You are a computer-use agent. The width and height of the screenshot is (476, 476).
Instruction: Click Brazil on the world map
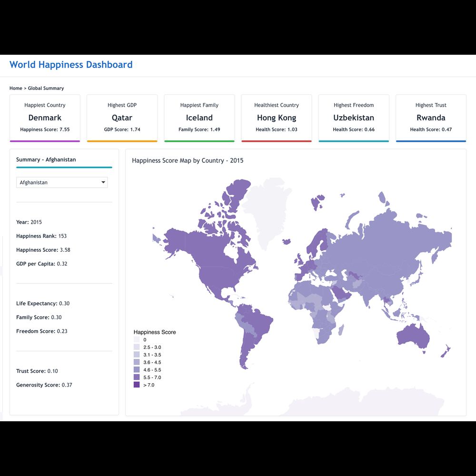(257, 324)
